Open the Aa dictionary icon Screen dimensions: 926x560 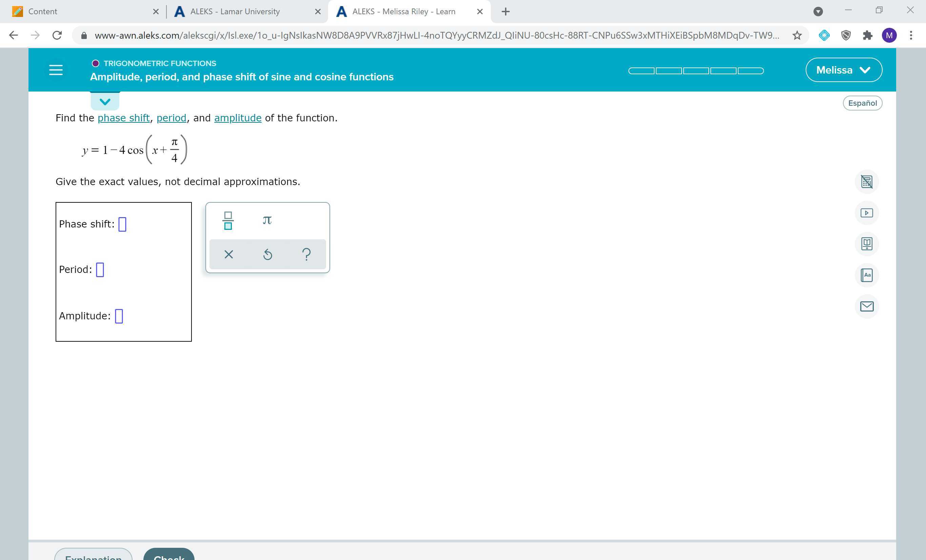(x=866, y=275)
